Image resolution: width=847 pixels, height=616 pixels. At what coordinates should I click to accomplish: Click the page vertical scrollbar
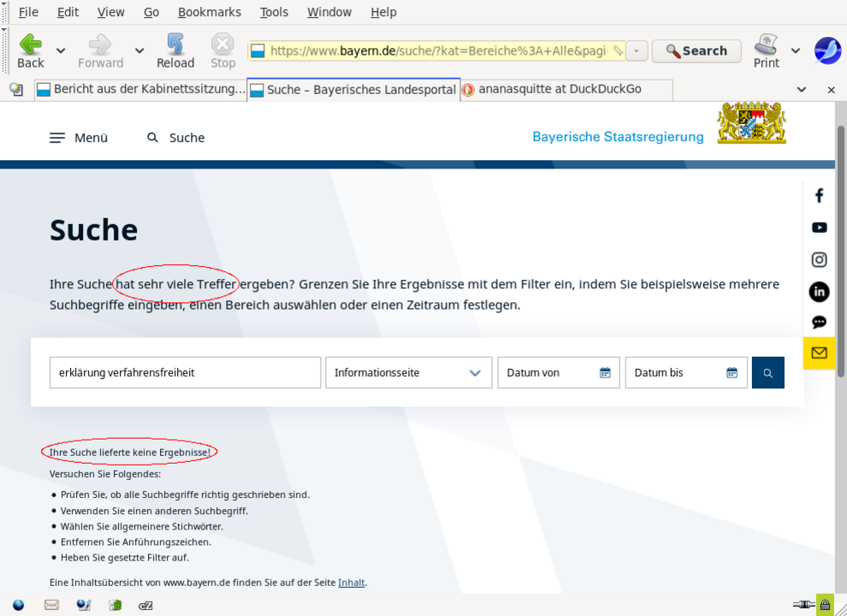point(840,257)
